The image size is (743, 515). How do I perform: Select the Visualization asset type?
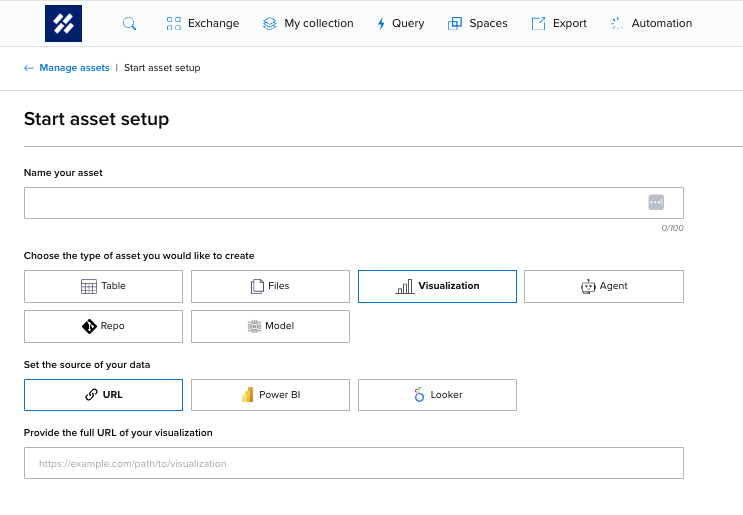(x=437, y=286)
